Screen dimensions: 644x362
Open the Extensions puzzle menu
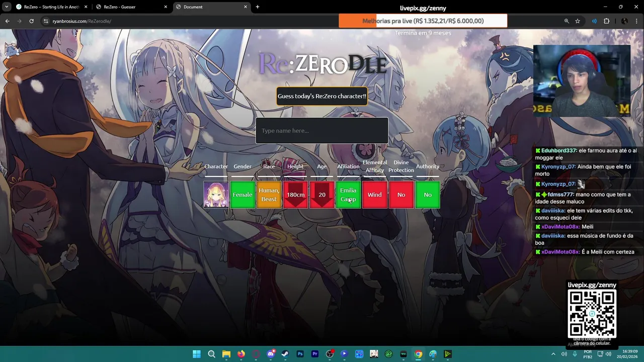(606, 21)
